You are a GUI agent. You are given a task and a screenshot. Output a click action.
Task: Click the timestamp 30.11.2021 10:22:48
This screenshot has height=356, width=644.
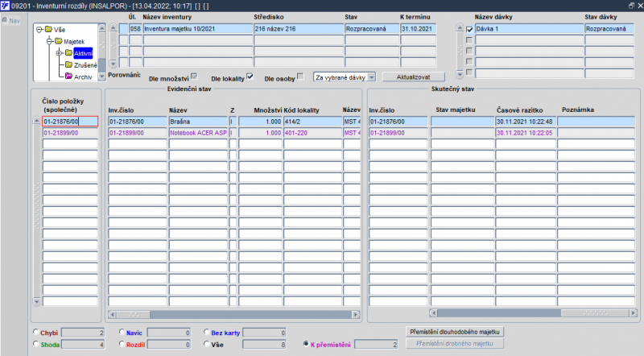point(526,122)
